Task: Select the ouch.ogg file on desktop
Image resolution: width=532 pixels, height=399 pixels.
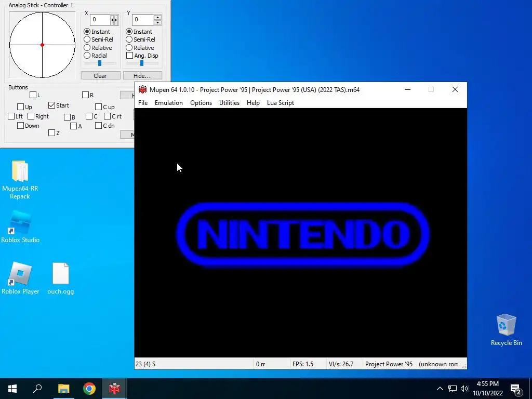Action: click(x=61, y=278)
